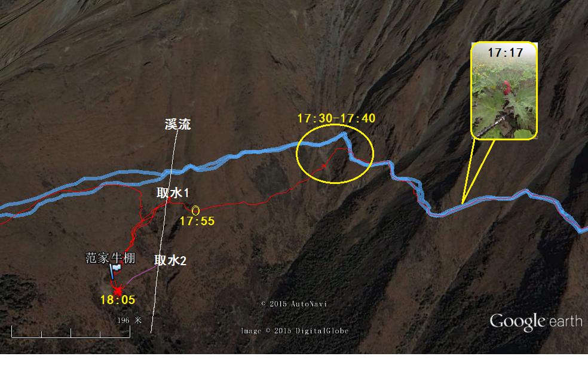The height and width of the screenshot is (390, 588).
Task: Select the red star marker above 18:05
Action: pos(118,290)
